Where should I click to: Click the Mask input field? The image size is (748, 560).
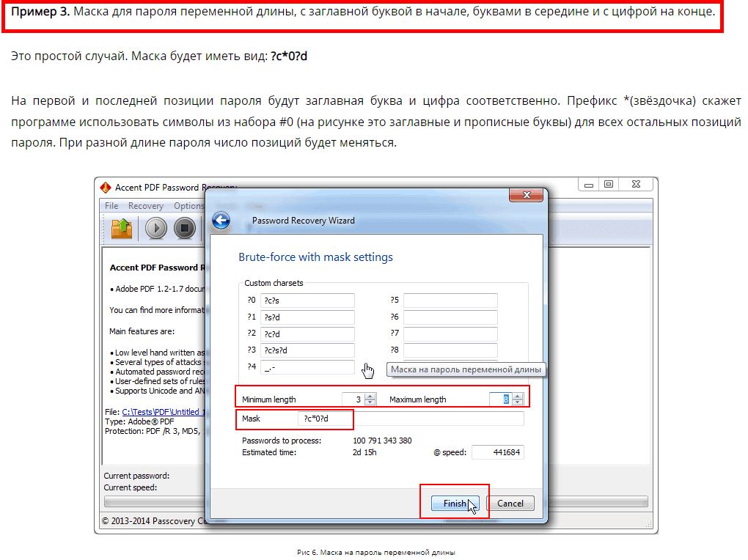pos(411,419)
